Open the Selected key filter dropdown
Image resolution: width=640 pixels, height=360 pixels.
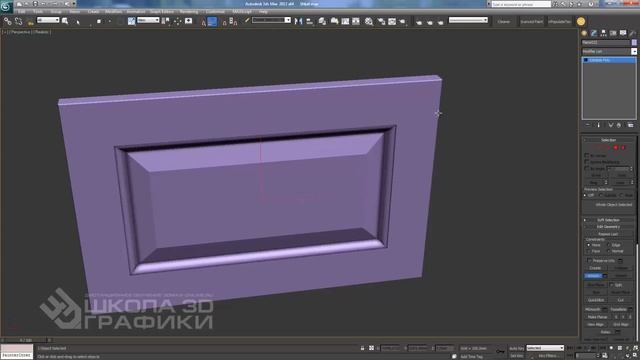coord(544,348)
